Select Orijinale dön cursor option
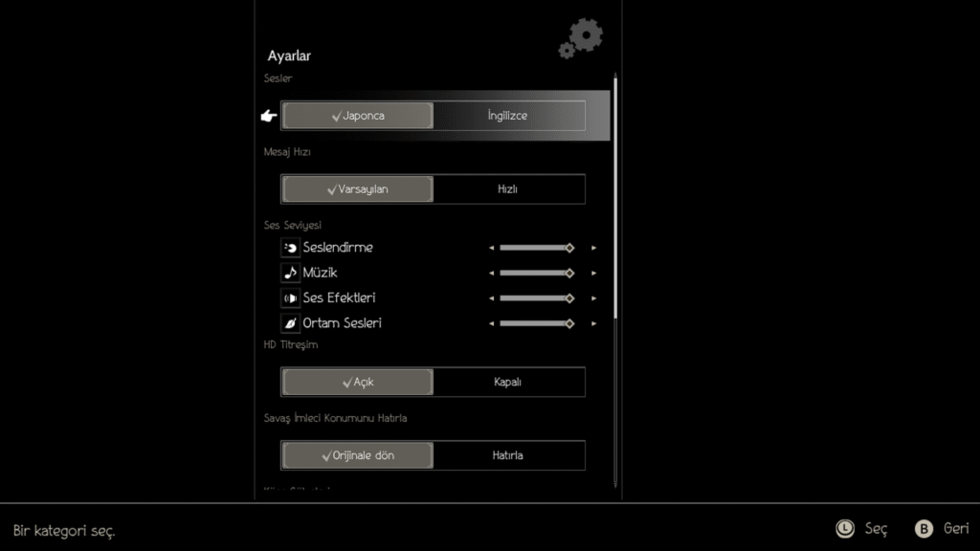980x551 pixels. [358, 455]
